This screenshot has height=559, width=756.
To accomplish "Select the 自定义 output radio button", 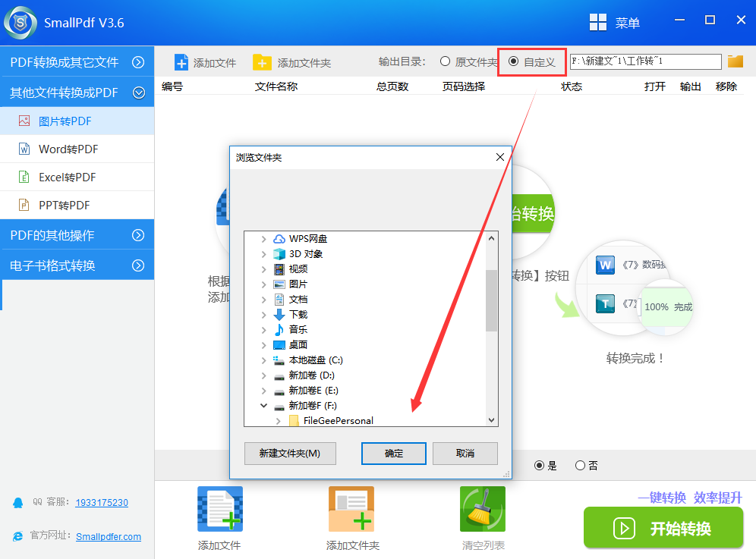I will tap(513, 61).
